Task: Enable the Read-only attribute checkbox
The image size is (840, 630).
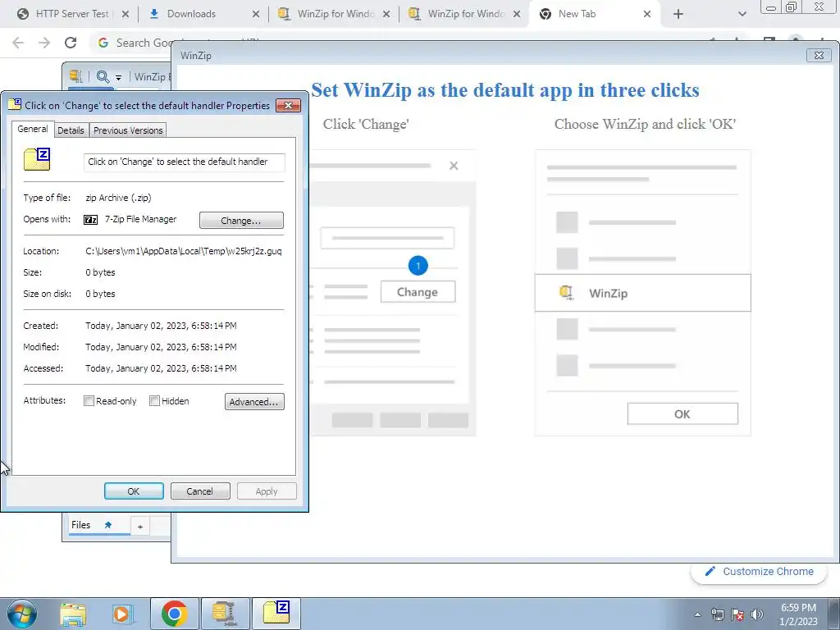Action: pos(89,400)
